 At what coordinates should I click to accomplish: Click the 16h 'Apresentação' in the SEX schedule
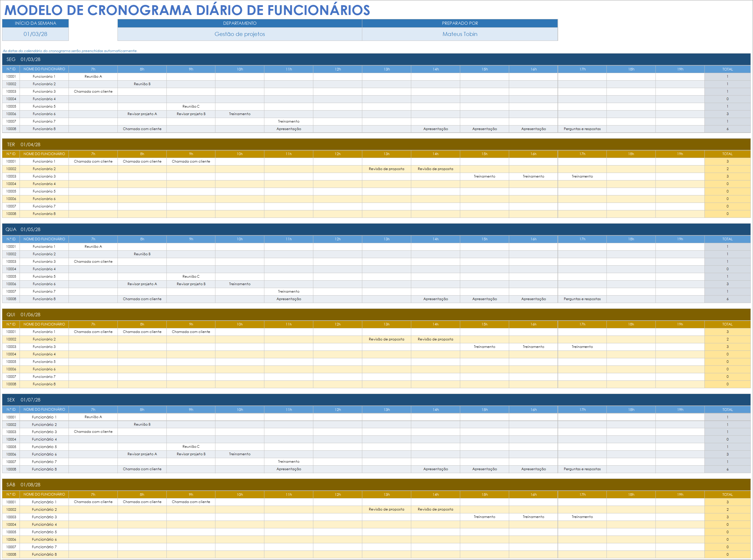click(534, 469)
